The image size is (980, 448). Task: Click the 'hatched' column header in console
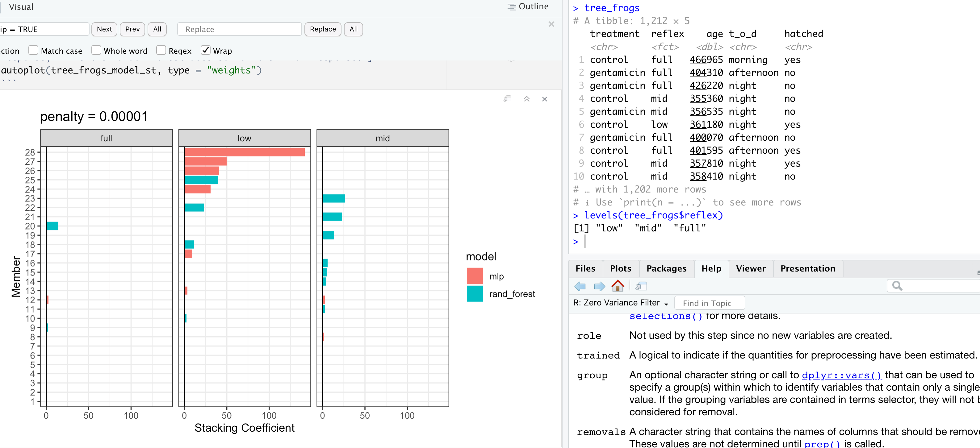coord(803,34)
